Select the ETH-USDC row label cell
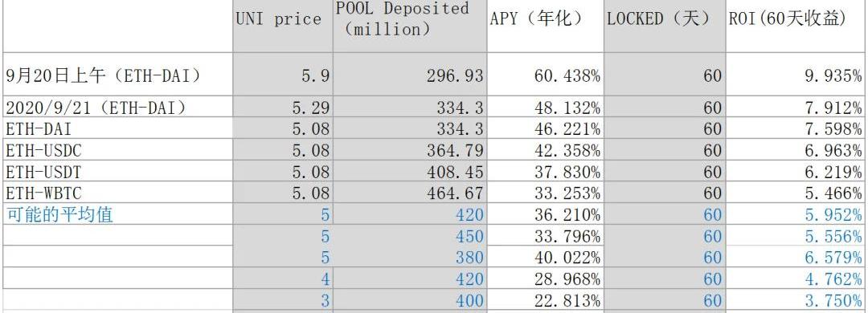Image resolution: width=868 pixels, height=313 pixels. pos(118,150)
